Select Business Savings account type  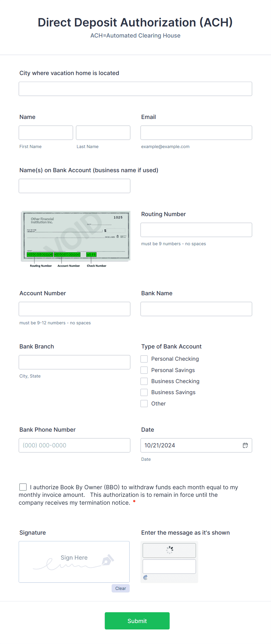click(x=144, y=392)
